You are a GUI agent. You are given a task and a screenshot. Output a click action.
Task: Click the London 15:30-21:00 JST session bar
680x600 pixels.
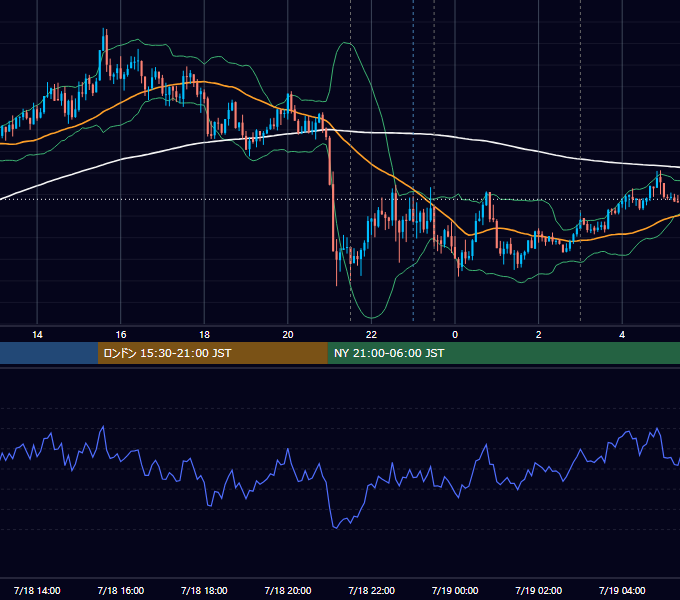212,353
